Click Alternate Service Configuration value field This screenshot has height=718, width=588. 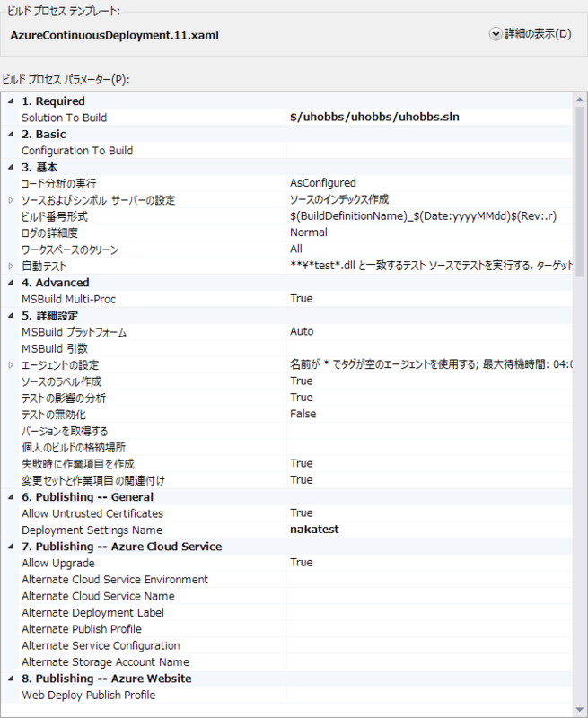[x=429, y=645]
